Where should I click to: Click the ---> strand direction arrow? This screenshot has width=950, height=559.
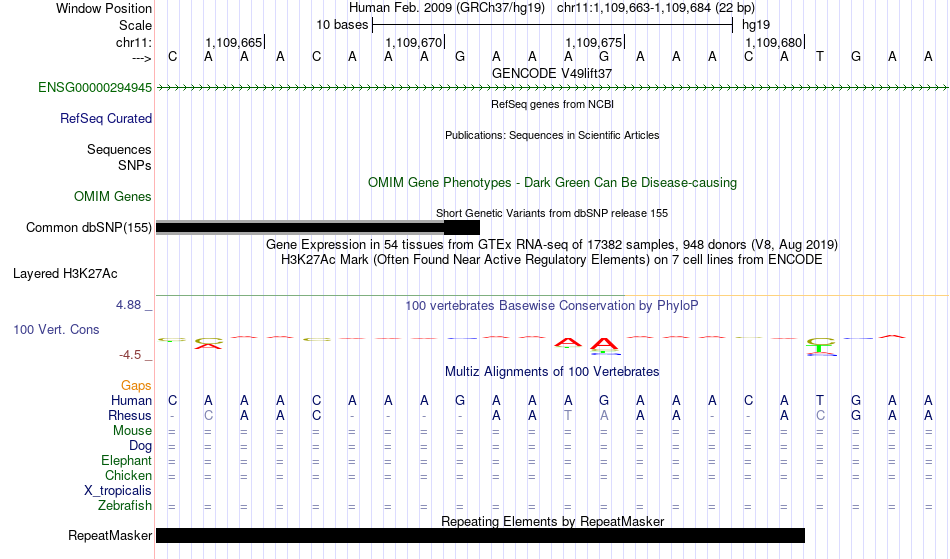click(142, 58)
